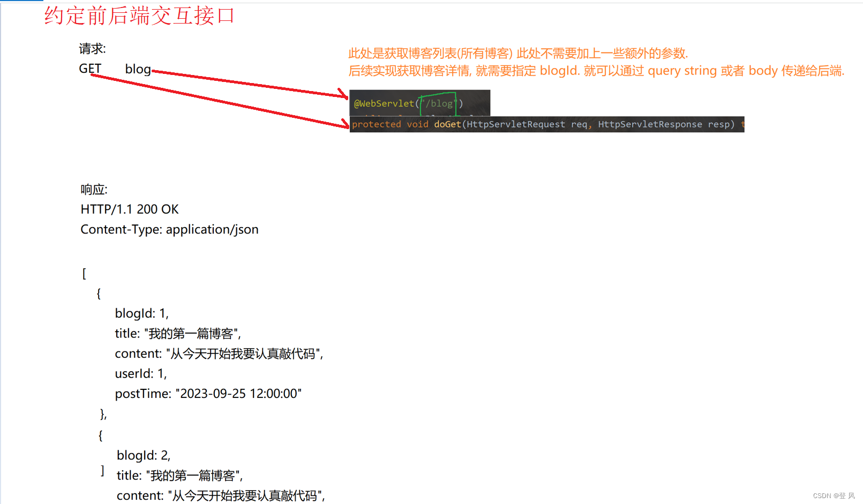This screenshot has height=504, width=863.
Task: Click the doGet method name
Action: click(x=447, y=124)
